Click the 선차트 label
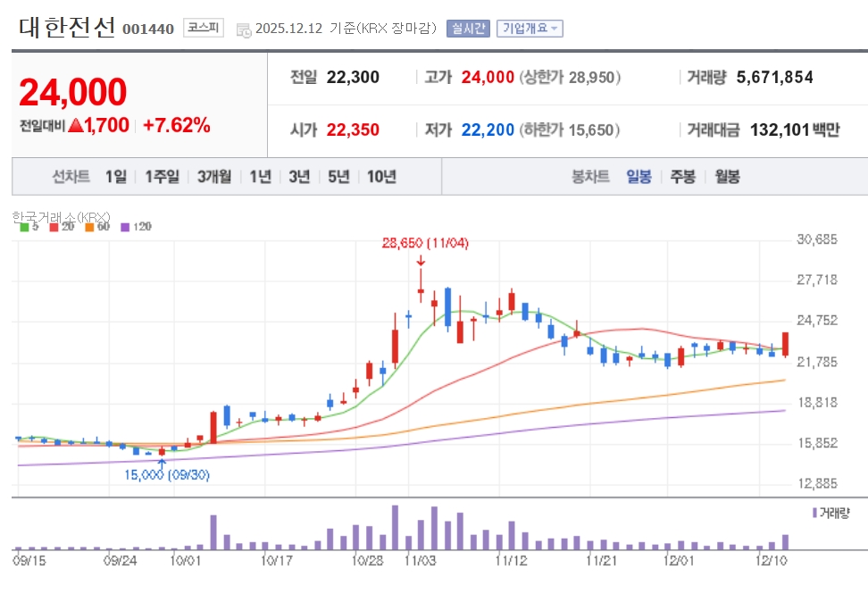This screenshot has width=868, height=594. (71, 177)
